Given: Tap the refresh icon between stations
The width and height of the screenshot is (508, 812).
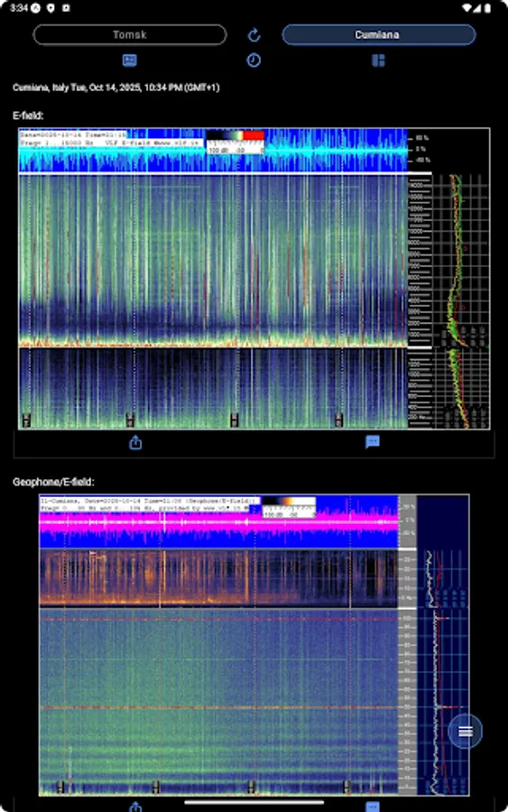Looking at the screenshot, I should [x=254, y=34].
